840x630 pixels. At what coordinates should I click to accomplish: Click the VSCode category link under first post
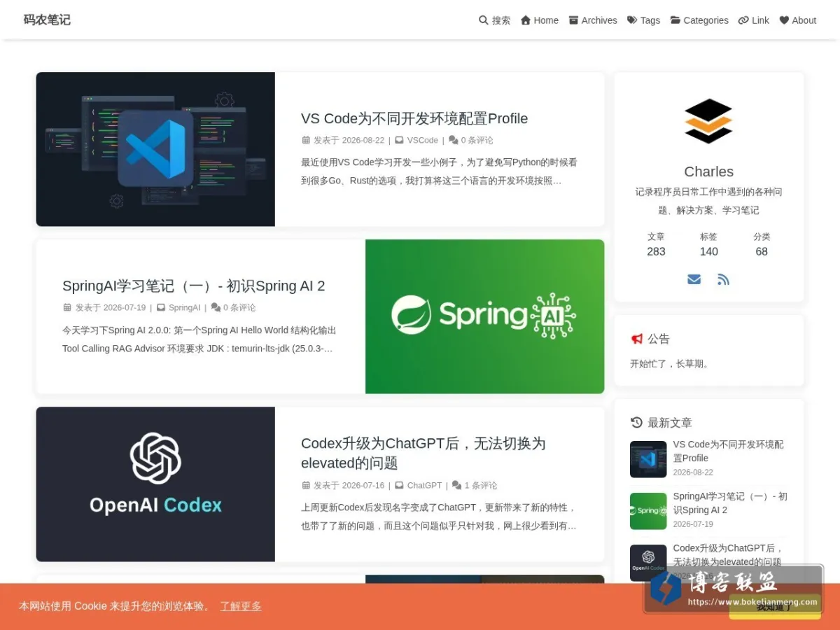423,140
